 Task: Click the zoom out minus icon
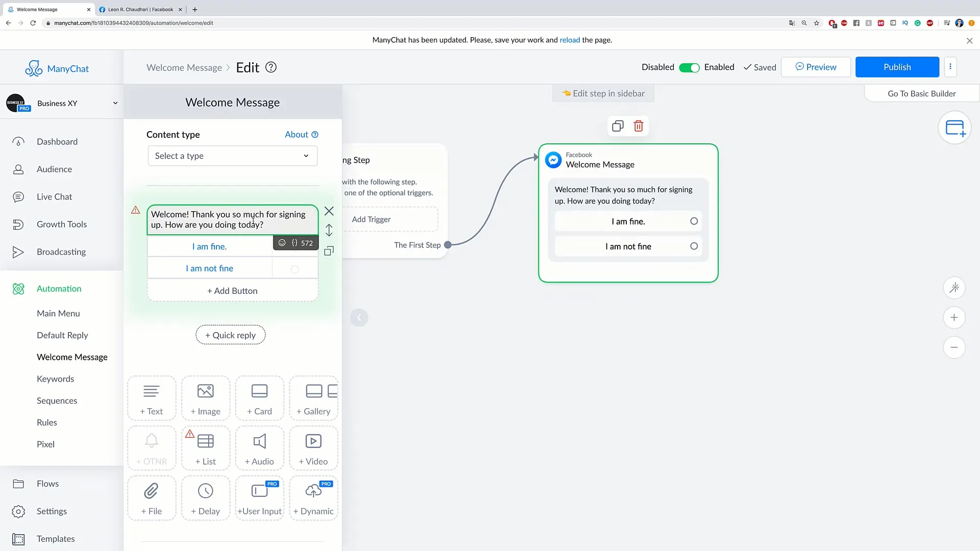pyautogui.click(x=954, y=347)
